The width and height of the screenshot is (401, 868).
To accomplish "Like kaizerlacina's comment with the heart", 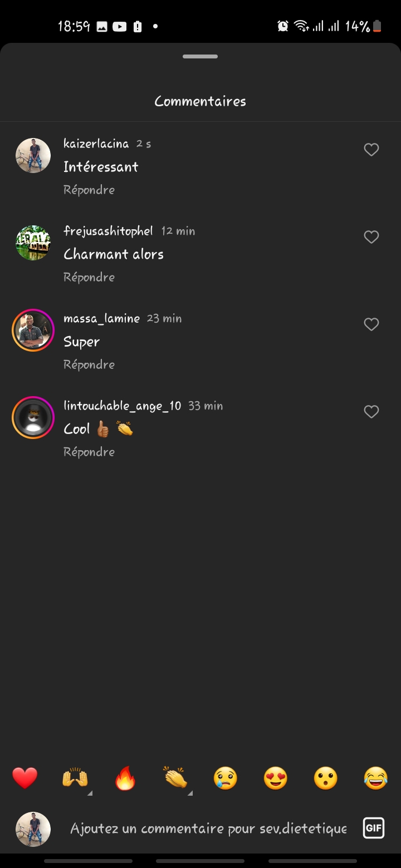I will [x=371, y=150].
